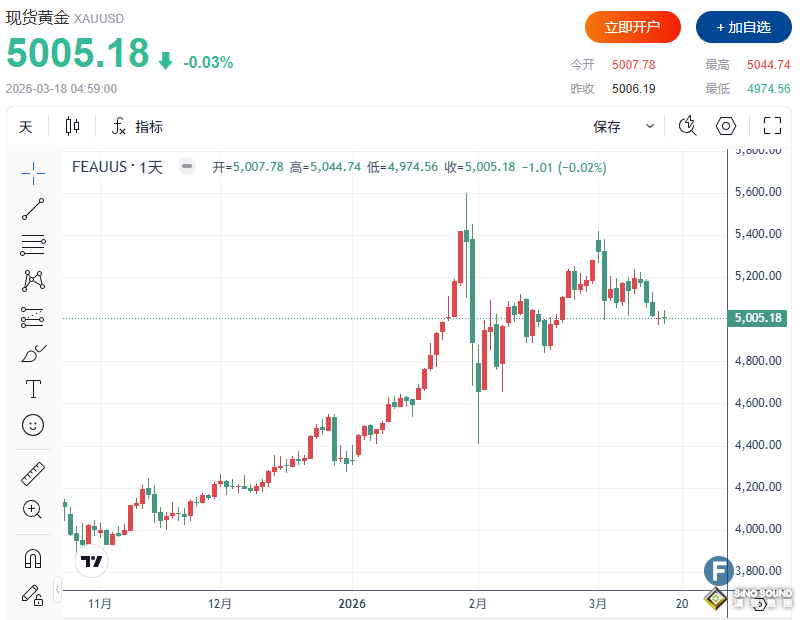Open chart settings via gear icon

click(x=726, y=126)
